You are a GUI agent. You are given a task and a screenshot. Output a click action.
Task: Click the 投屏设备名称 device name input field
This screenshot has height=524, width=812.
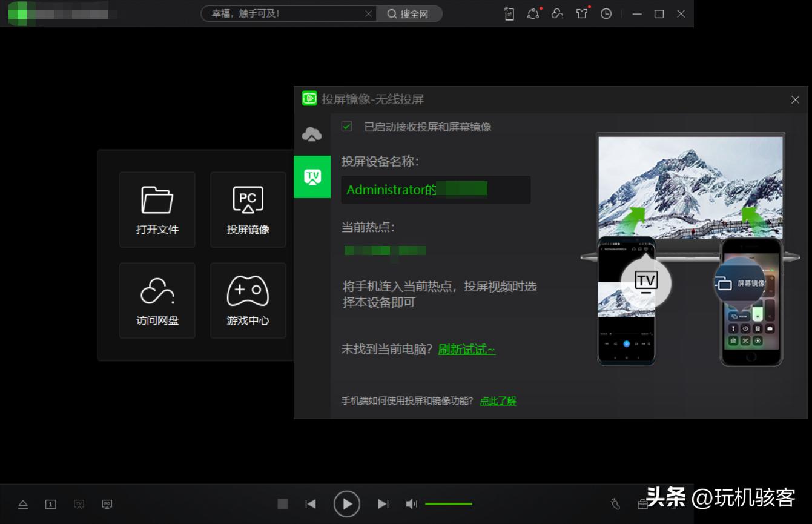[436, 190]
